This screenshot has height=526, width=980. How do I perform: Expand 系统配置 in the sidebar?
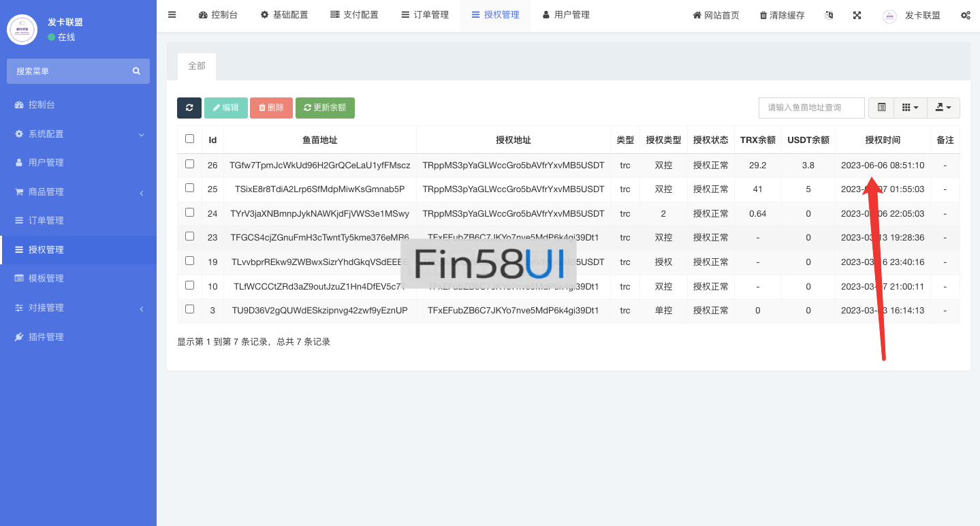coord(78,134)
